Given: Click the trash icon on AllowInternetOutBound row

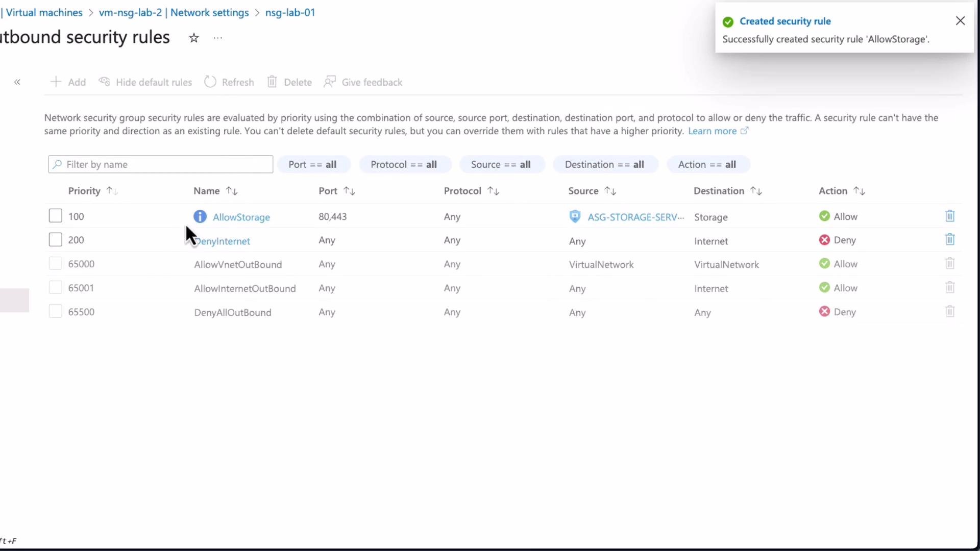Looking at the screenshot, I should [950, 288].
